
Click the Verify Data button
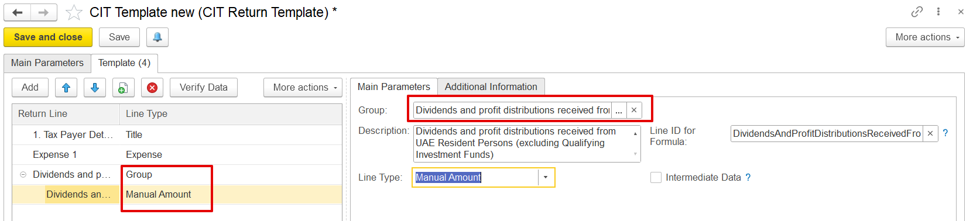pos(203,88)
